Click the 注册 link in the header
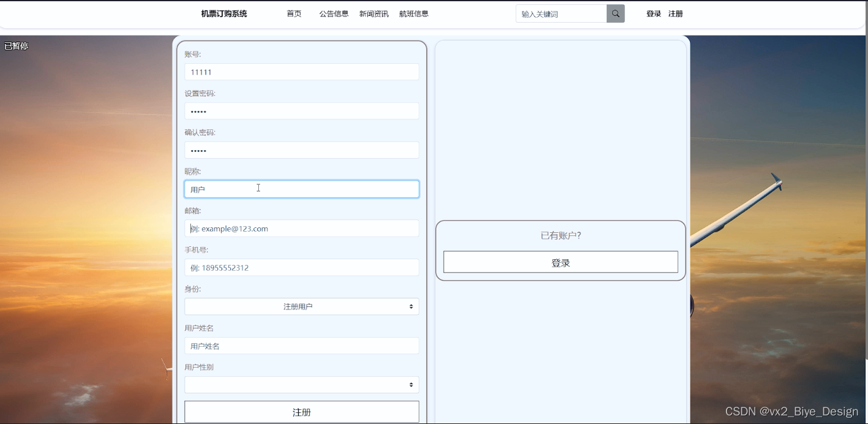Image resolution: width=868 pixels, height=424 pixels. (675, 13)
